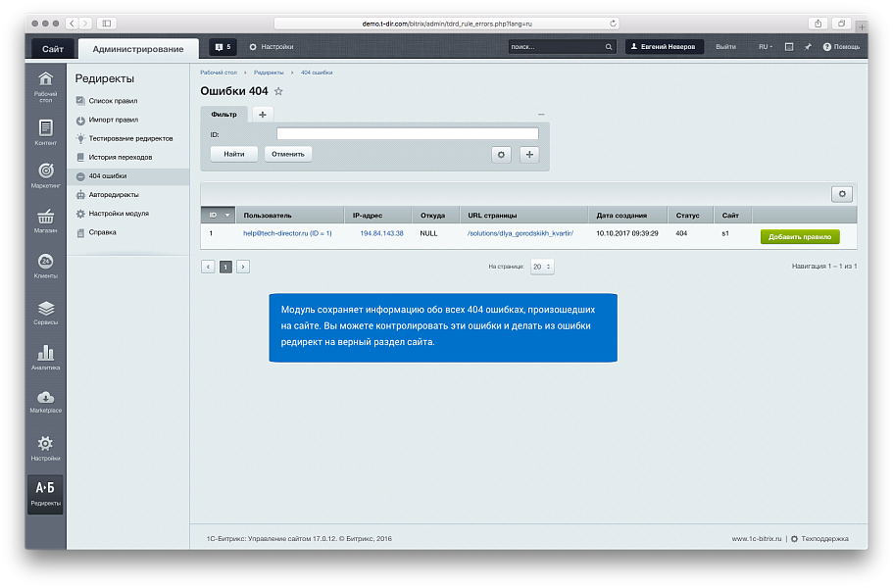Pin the admin top panel
The height and width of the screenshot is (588, 893).
[x=808, y=46]
